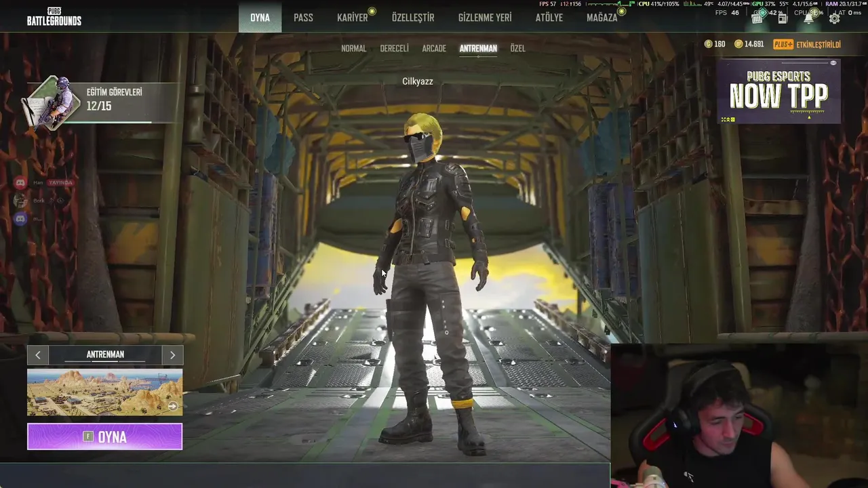The width and height of the screenshot is (868, 488).
Task: Open the GİZLENME YERİ tab
Action: 485,18
